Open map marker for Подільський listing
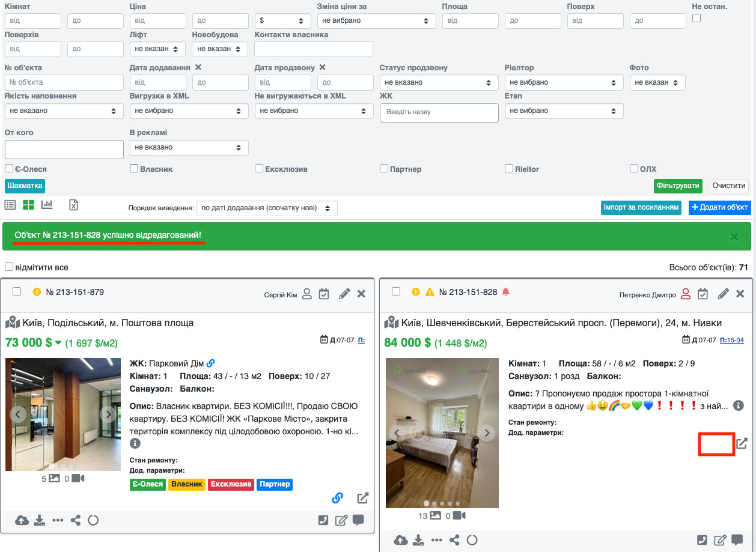Image resolution: width=756 pixels, height=552 pixels. [13, 323]
